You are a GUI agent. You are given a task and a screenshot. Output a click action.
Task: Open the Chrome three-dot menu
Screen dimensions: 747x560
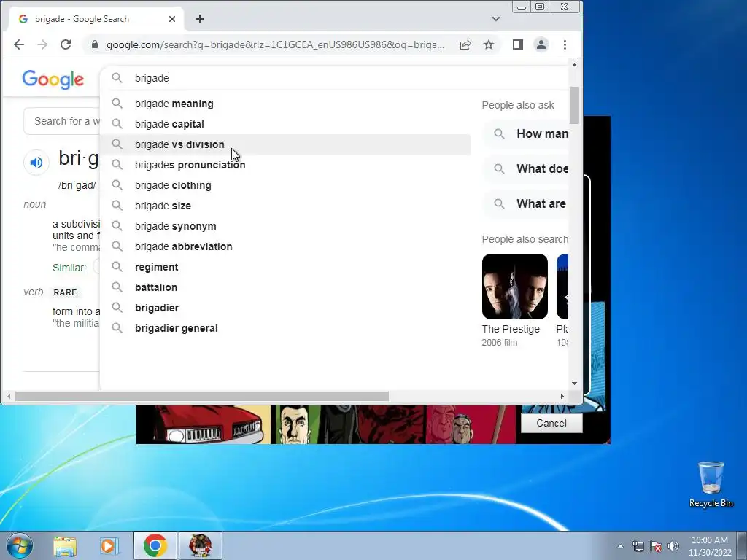(565, 44)
